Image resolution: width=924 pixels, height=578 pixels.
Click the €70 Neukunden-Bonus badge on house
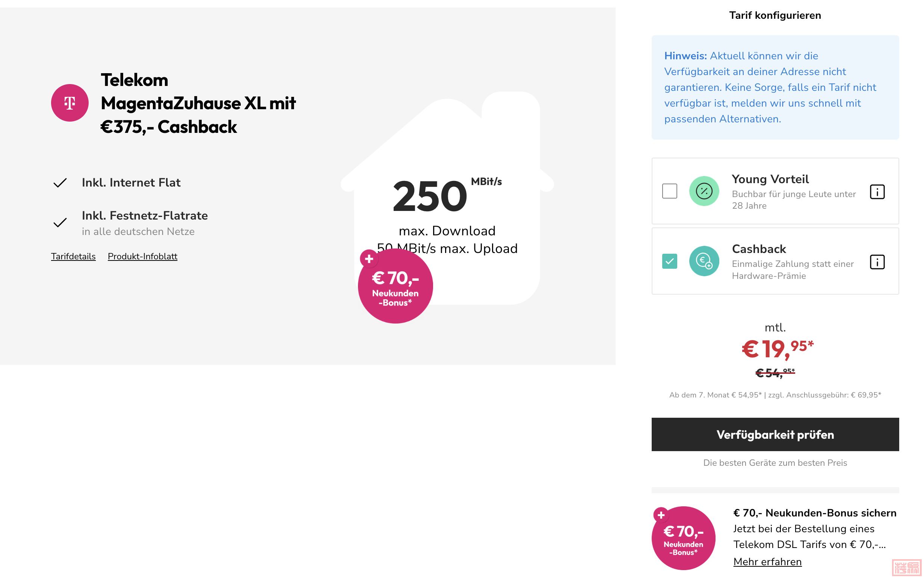tap(395, 286)
